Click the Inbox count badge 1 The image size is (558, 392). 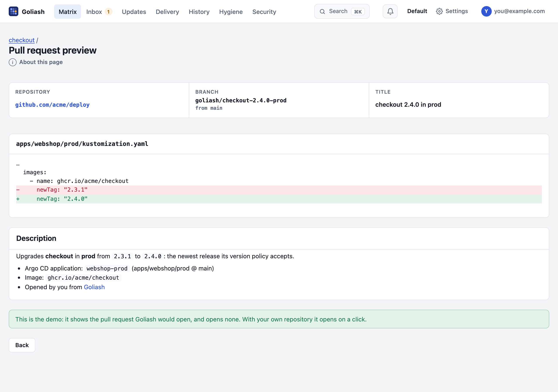(108, 12)
